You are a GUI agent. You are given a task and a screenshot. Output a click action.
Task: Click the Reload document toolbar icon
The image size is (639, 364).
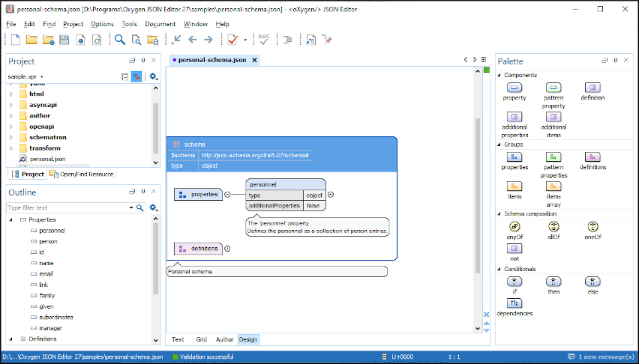pyautogui.click(x=97, y=40)
